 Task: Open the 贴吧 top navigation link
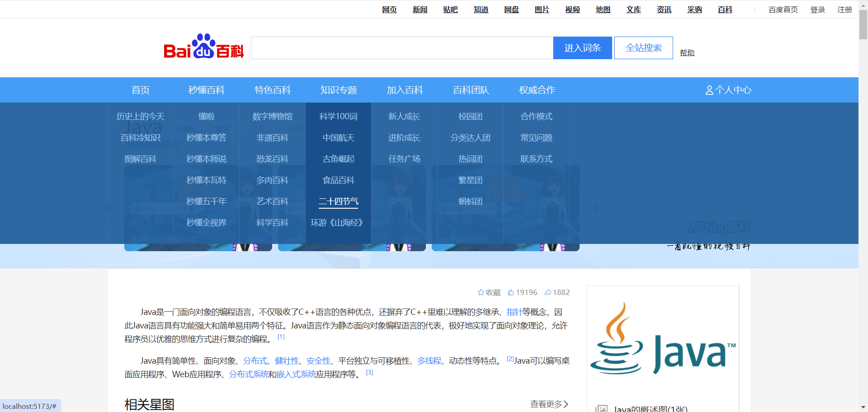coord(450,9)
